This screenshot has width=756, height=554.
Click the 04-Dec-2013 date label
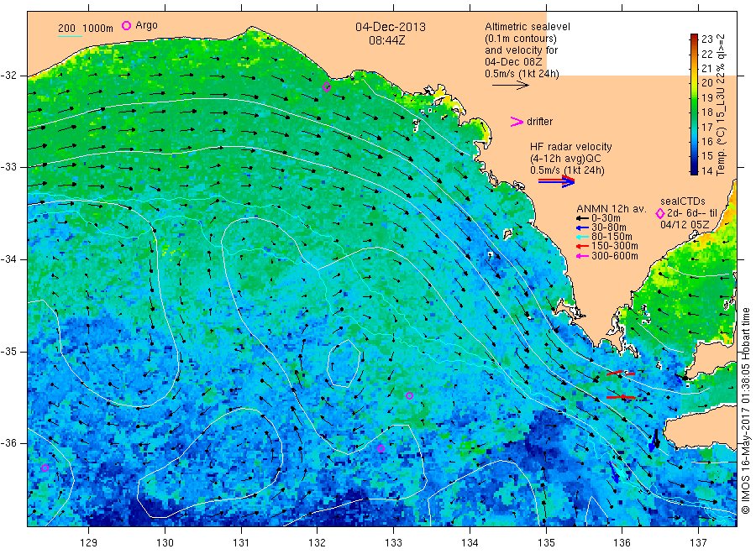[391, 27]
